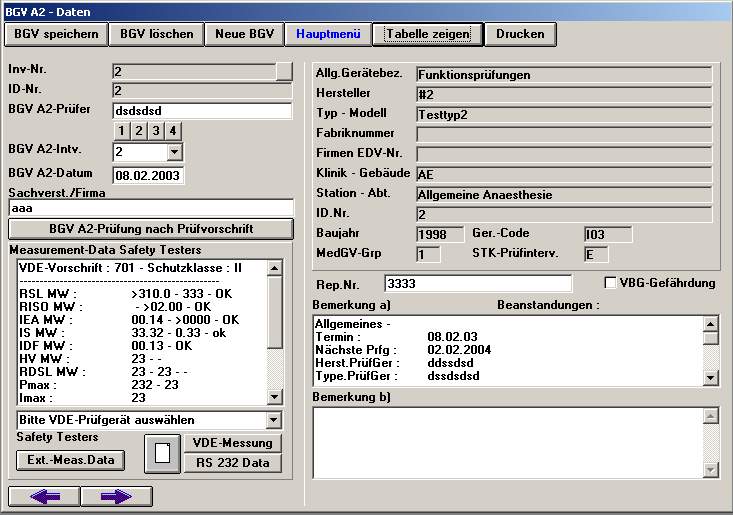
Task: Create a Neue BGV record
Action: (244, 34)
